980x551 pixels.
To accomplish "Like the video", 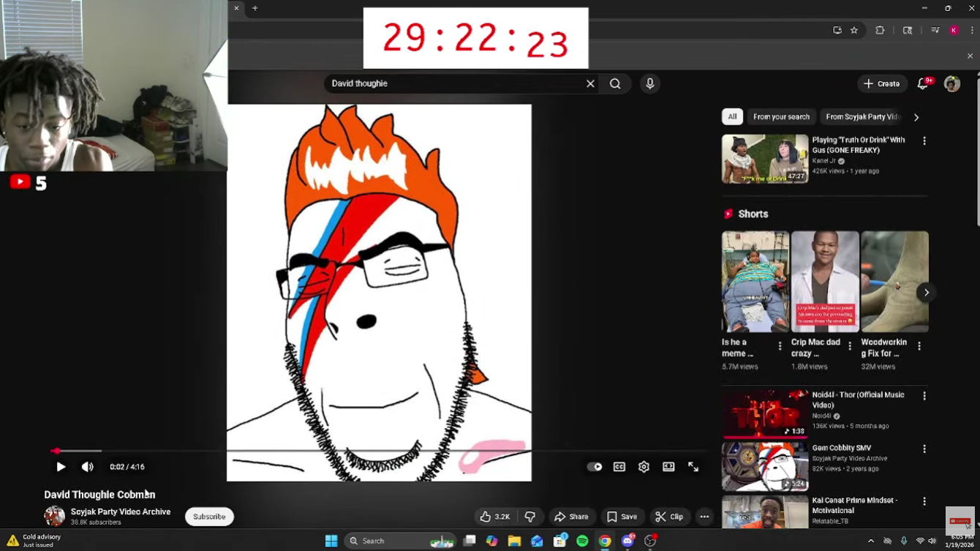I will point(495,517).
